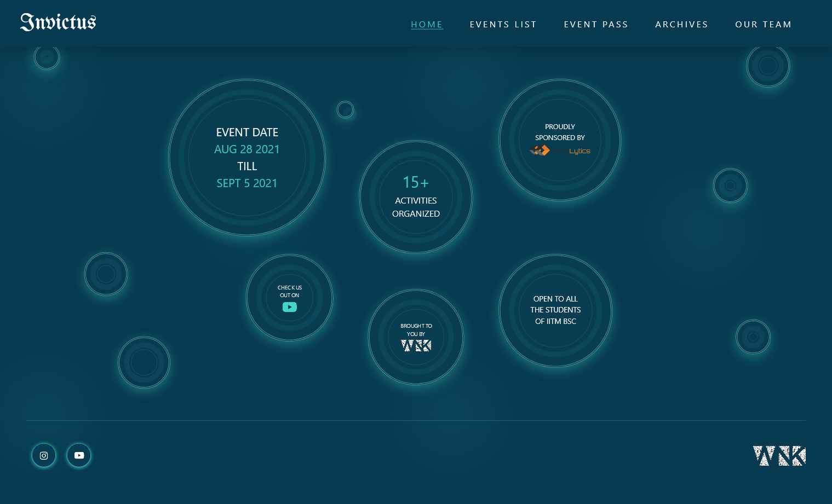Open the YouTube icon in the footer

(x=79, y=455)
